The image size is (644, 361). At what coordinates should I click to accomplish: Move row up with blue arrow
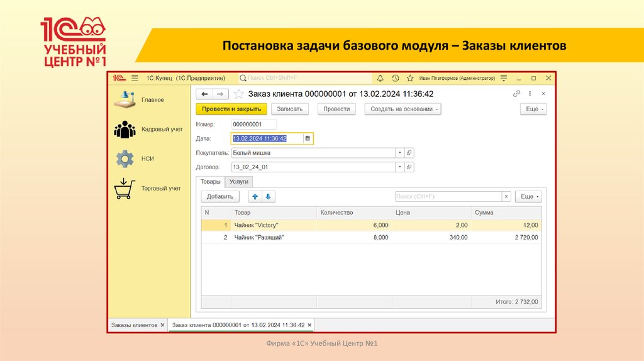(255, 197)
